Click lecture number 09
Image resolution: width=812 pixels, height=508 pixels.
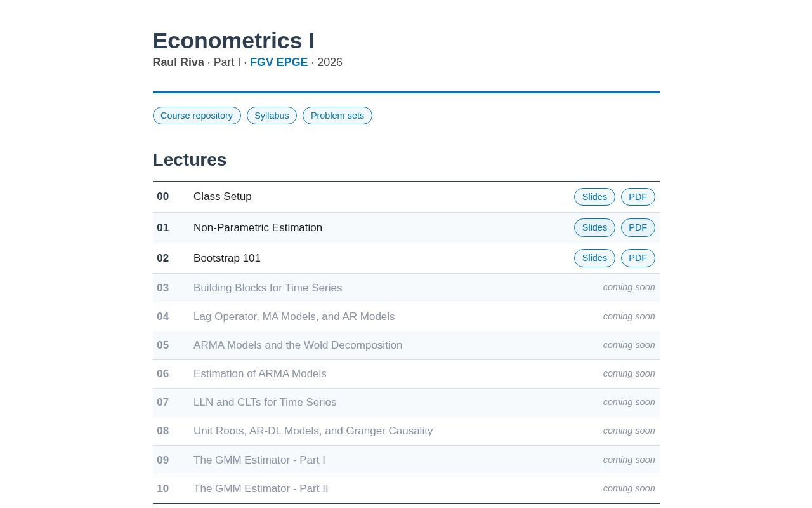pyautogui.click(x=163, y=460)
